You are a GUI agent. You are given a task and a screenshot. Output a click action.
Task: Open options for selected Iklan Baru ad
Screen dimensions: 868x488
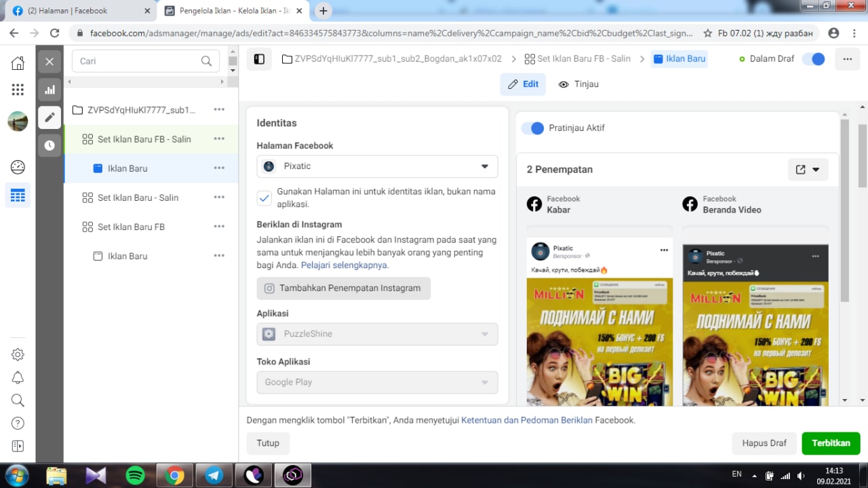click(219, 168)
